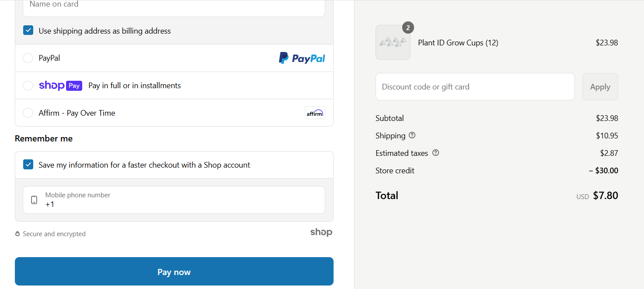Click the Shop logo below Remember me
The height and width of the screenshot is (289, 644).
click(x=321, y=232)
